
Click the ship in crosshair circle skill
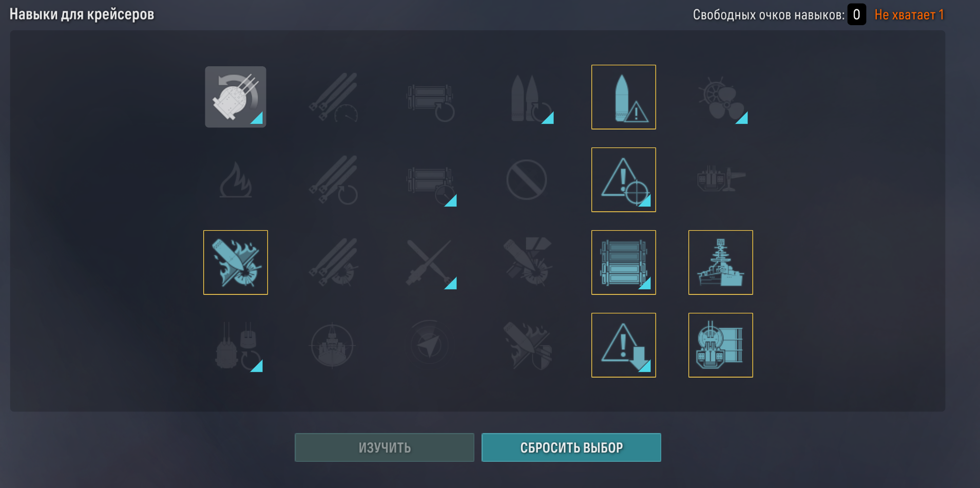tap(333, 345)
